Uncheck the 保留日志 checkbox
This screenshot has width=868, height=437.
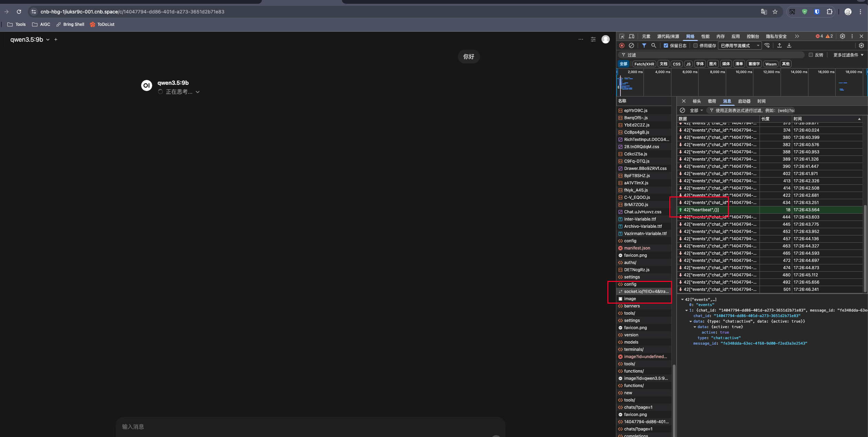[666, 45]
